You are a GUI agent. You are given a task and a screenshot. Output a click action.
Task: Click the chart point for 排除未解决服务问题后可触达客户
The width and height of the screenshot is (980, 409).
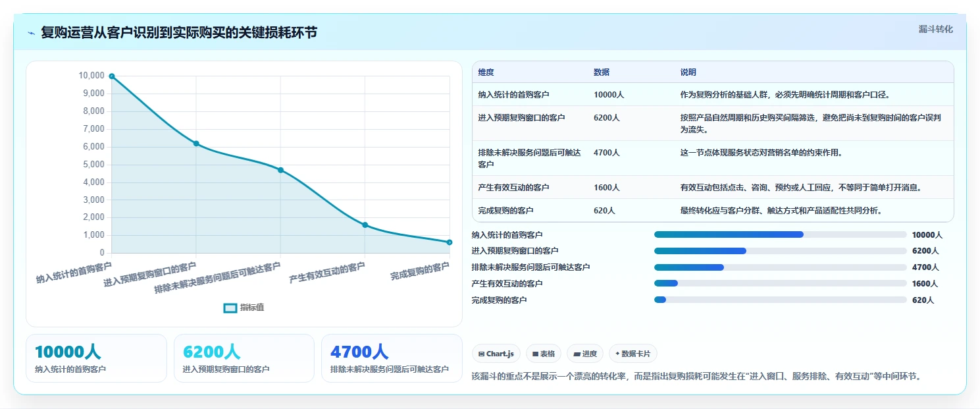(x=280, y=170)
